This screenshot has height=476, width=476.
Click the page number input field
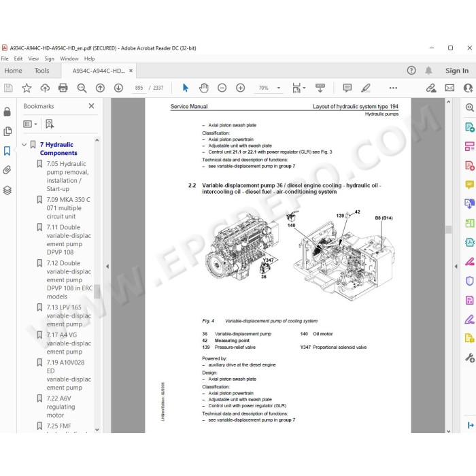pyautogui.click(x=139, y=88)
